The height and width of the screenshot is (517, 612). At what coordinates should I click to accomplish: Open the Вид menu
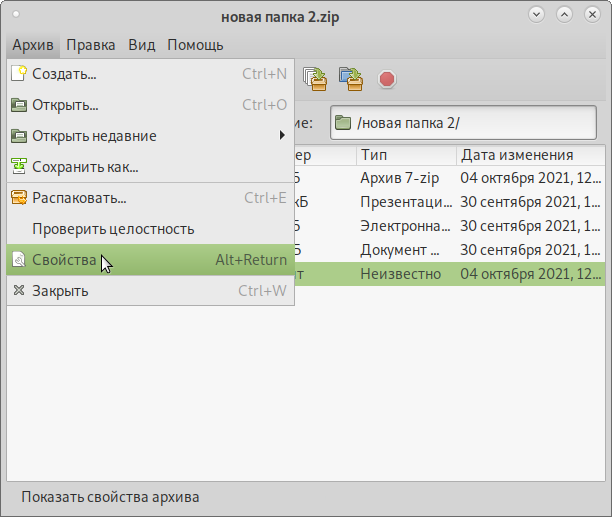coord(141,45)
